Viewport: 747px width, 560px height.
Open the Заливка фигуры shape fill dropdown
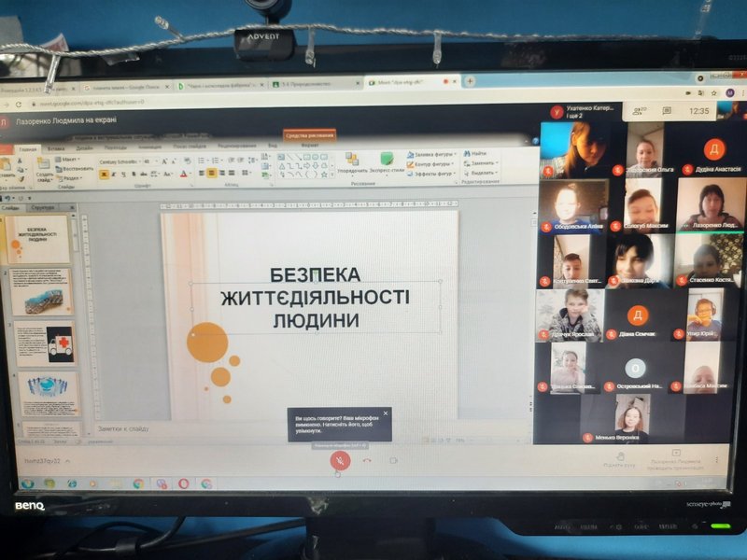coord(431,155)
